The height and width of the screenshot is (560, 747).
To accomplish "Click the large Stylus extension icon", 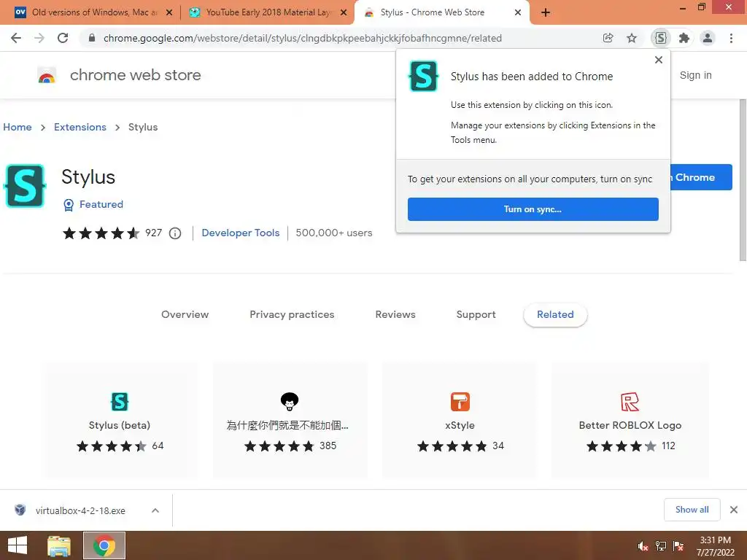I will (25, 186).
